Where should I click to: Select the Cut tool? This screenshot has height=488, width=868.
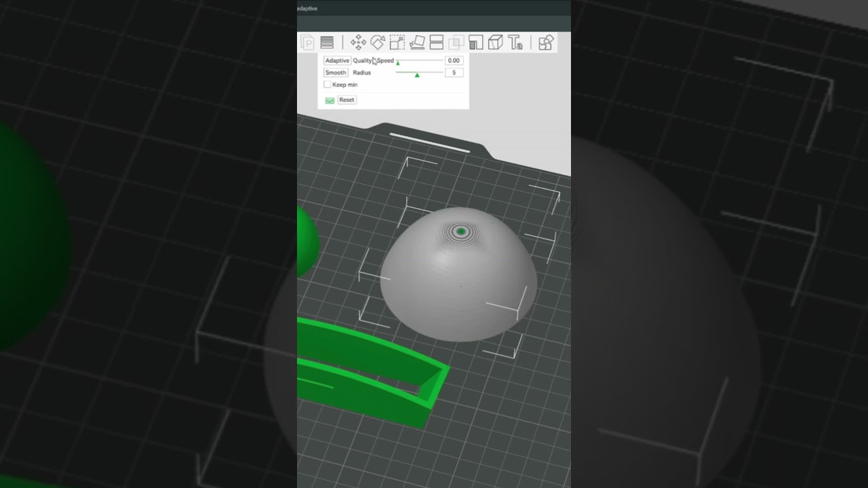(x=437, y=43)
